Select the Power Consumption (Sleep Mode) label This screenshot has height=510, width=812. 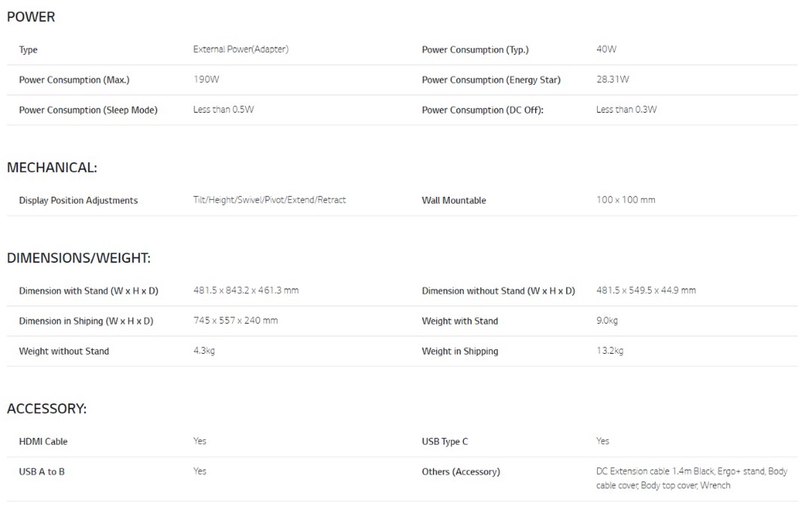[88, 109]
